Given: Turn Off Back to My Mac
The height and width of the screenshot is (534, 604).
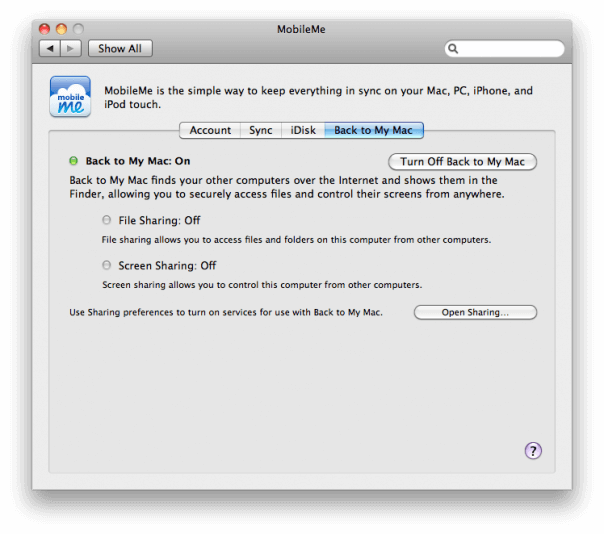Looking at the screenshot, I should point(462,162).
